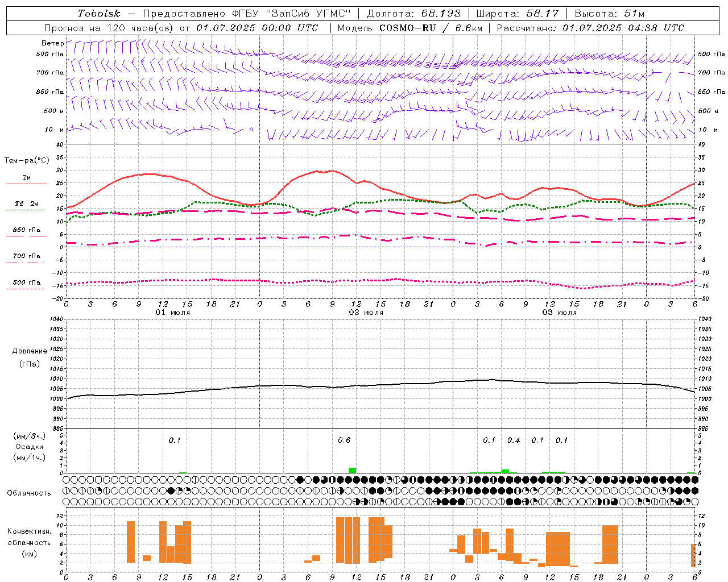The height and width of the screenshot is (582, 728).
Task: Click the 10 м wind level label on left axis
Action: (x=55, y=130)
